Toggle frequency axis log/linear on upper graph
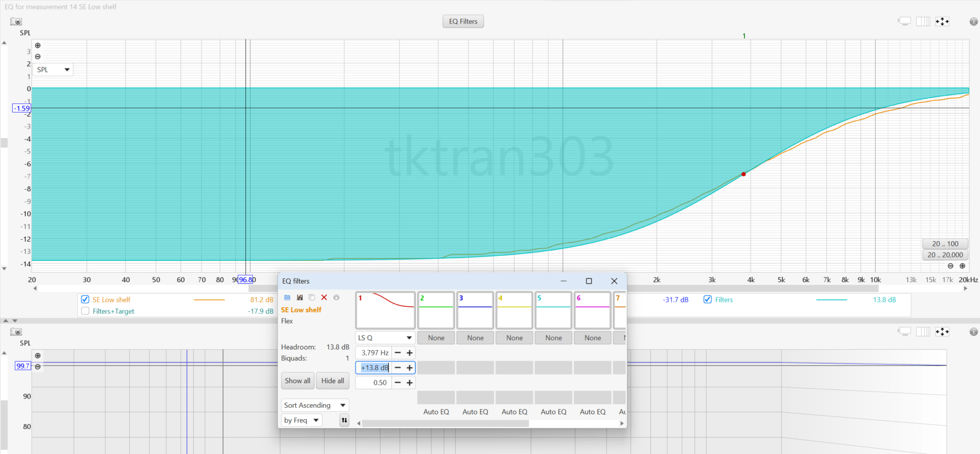The image size is (980, 454). point(923,22)
